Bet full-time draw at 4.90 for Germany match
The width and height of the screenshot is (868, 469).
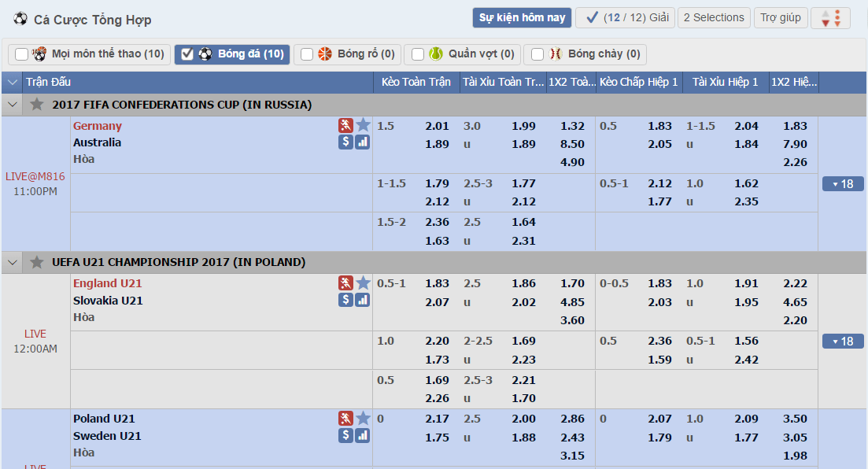click(572, 162)
